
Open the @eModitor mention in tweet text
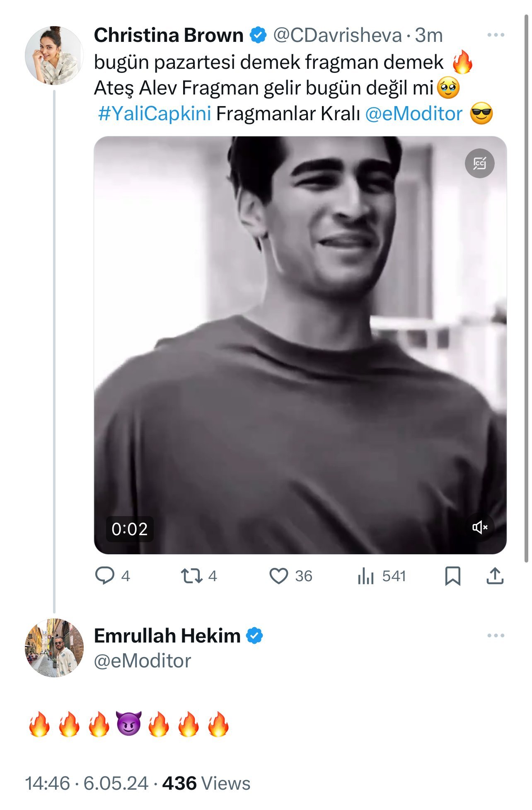[x=414, y=114]
